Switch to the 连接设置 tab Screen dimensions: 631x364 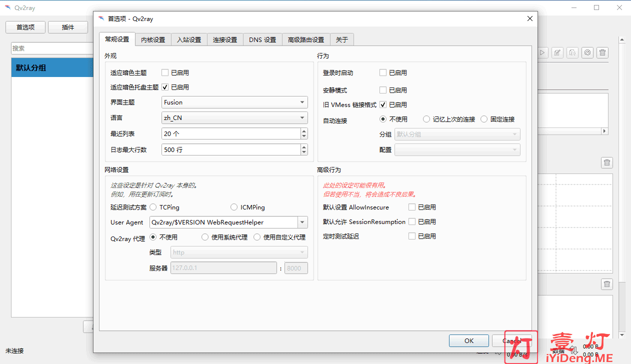click(x=225, y=40)
